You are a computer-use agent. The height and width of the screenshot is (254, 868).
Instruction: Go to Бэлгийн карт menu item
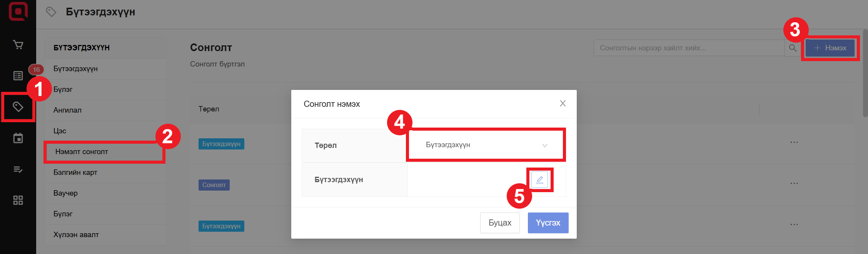pyautogui.click(x=75, y=173)
